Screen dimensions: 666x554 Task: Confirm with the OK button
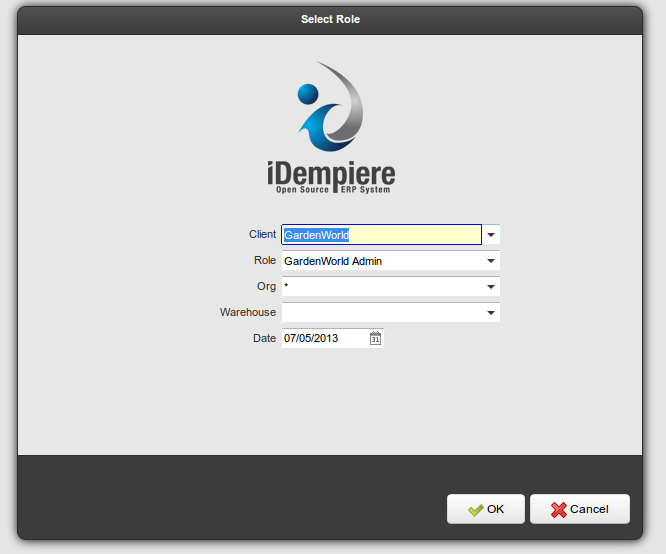click(x=486, y=509)
